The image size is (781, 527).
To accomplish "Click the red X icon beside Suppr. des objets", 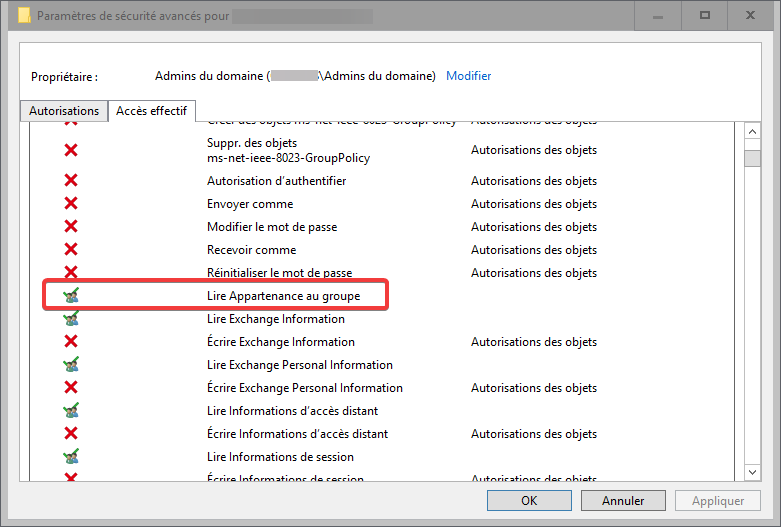I will click(71, 150).
